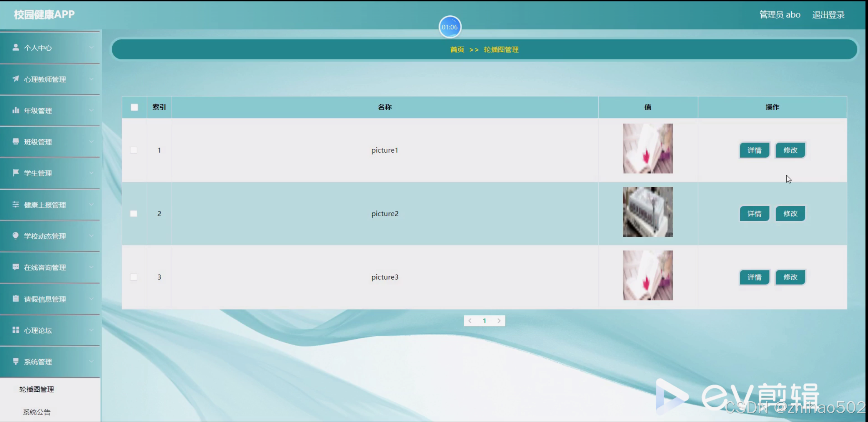Collapse 系统管理 using its chevron arrow
The width and height of the screenshot is (868, 422).
[x=91, y=361]
